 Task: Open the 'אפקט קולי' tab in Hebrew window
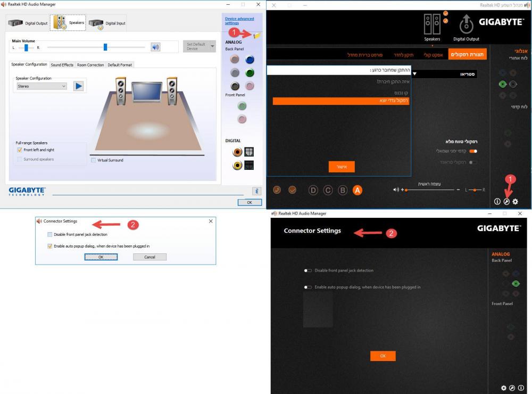(433, 55)
